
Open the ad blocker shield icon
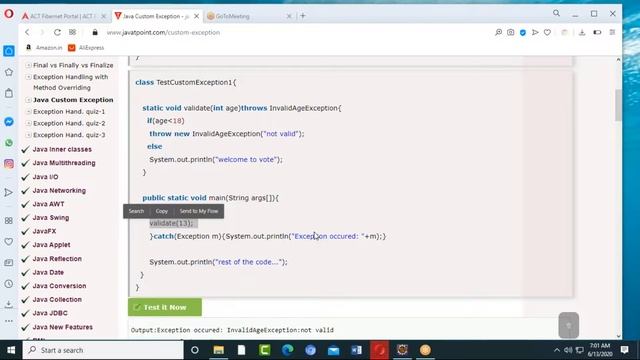[523, 32]
